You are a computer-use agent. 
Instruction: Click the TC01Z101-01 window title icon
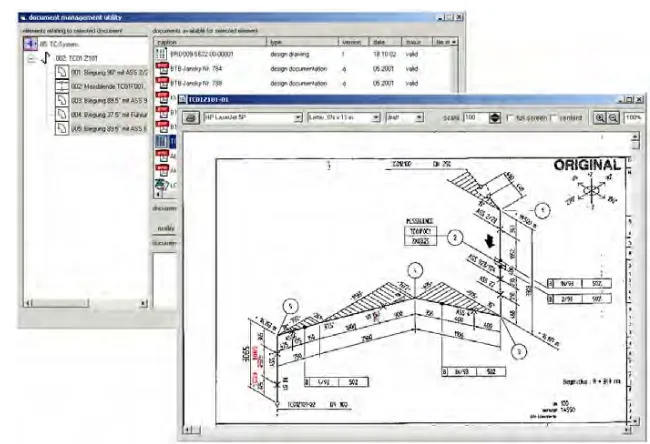tap(182, 99)
